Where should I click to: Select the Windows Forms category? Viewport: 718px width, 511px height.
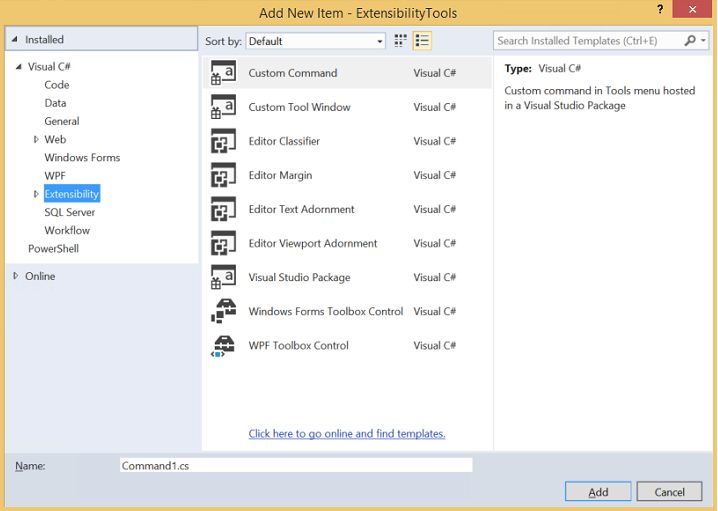82,158
